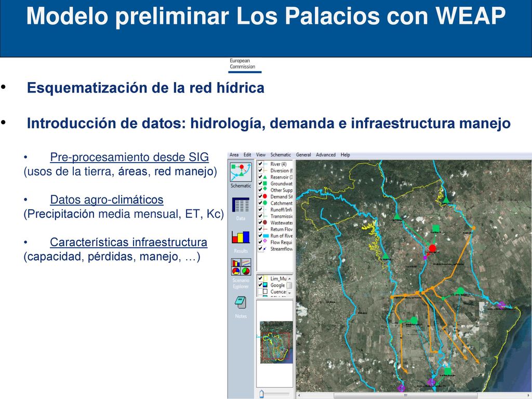
Task: Open the Pre-procesamiento desde SIG link
Action: coord(129,157)
